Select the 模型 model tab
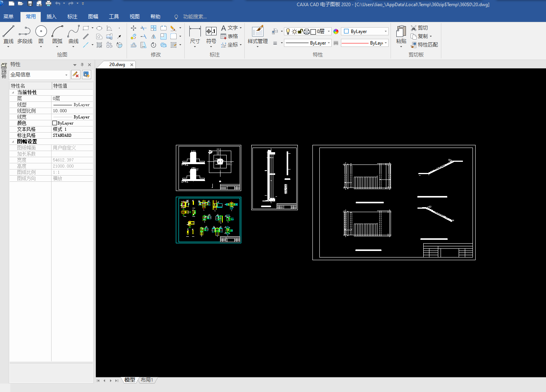 coord(130,380)
